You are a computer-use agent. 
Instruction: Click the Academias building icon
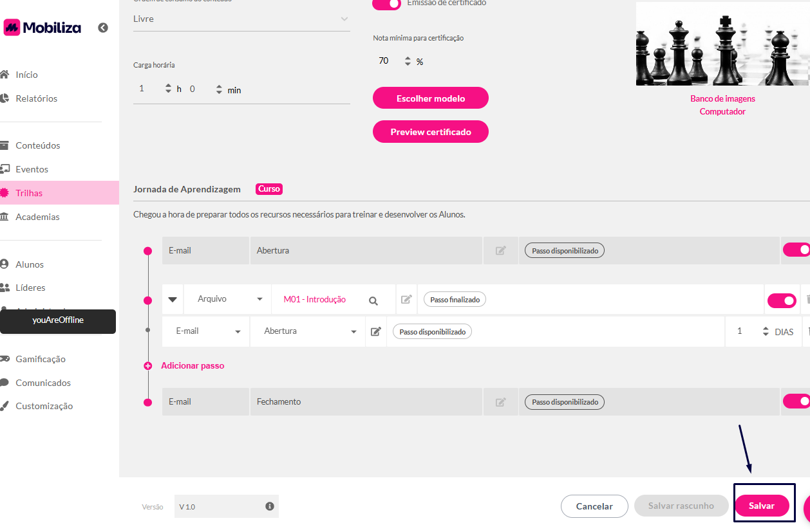[4, 217]
